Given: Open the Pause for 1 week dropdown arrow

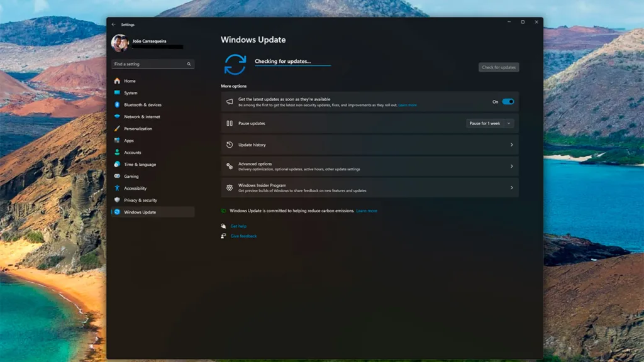Looking at the screenshot, I should (509, 123).
